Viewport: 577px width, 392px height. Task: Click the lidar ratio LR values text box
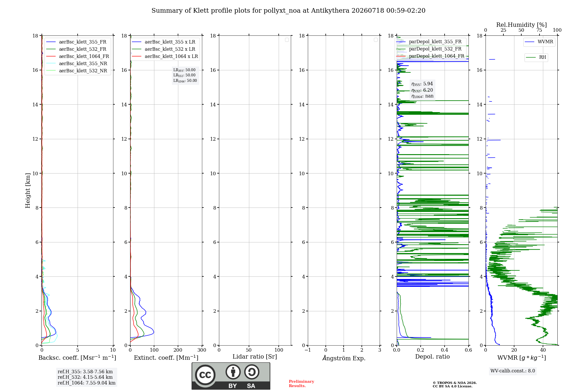[x=185, y=75]
